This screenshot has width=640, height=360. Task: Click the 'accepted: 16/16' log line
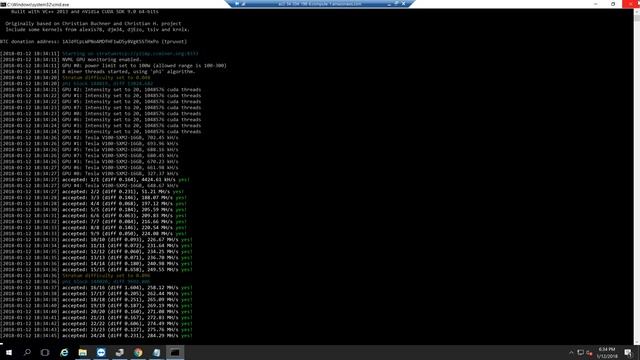[96, 287]
